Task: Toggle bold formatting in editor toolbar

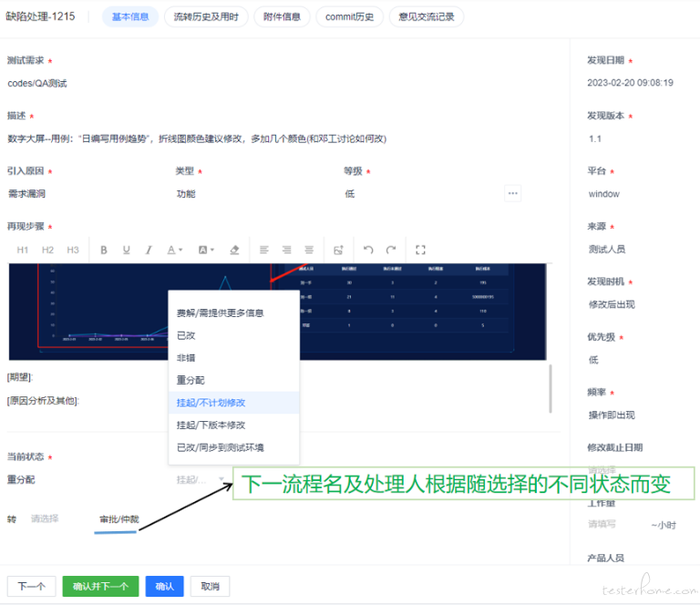Action: [104, 250]
